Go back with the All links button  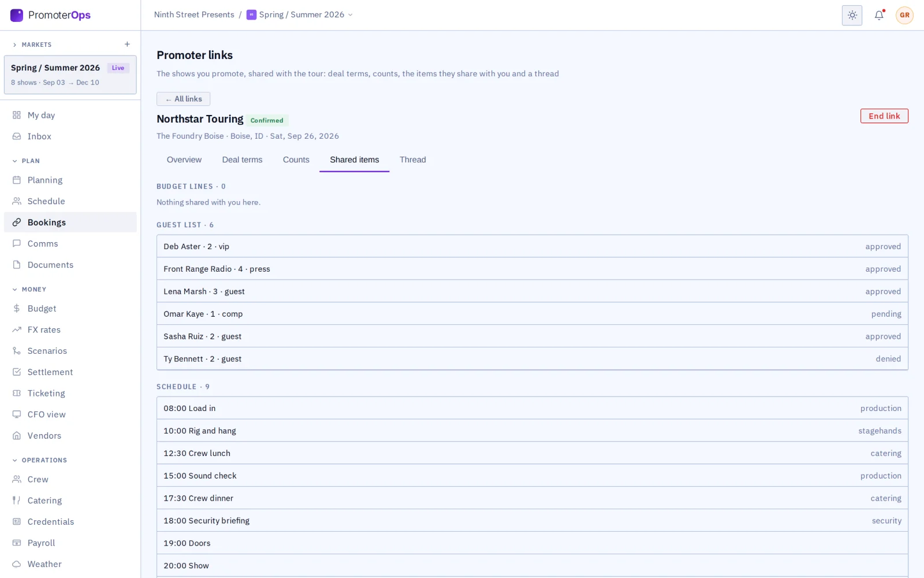183,99
